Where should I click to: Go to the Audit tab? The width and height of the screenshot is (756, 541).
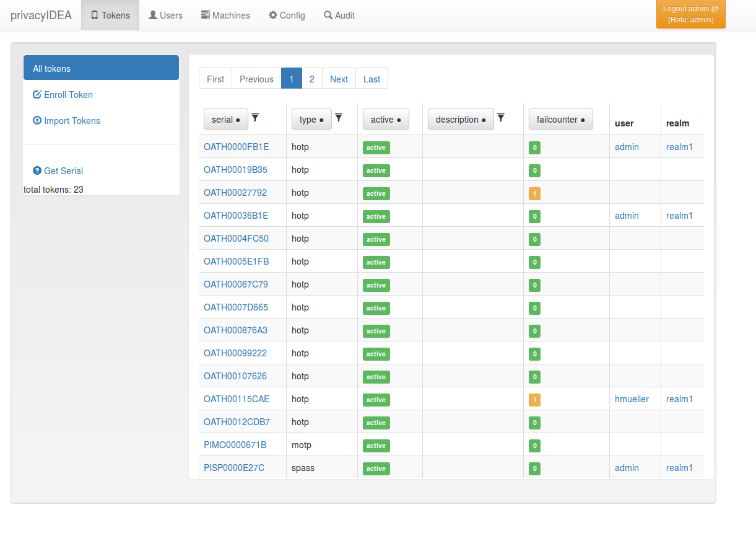pyautogui.click(x=339, y=15)
